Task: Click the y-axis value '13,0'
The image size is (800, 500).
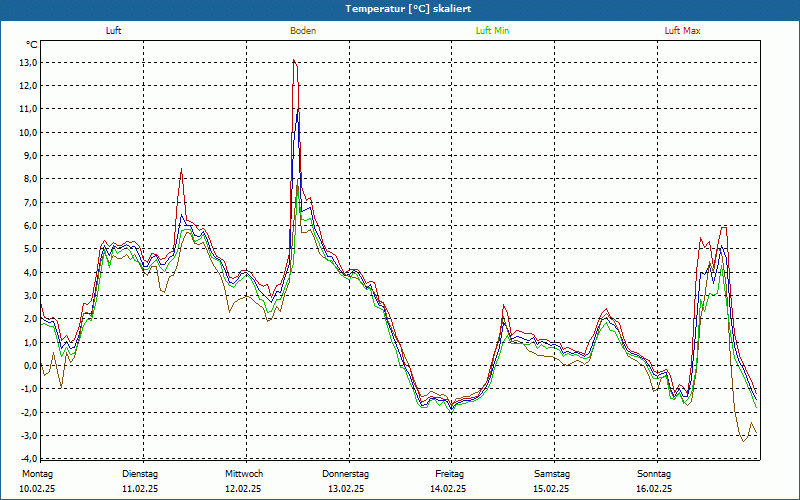Action: coord(28,63)
